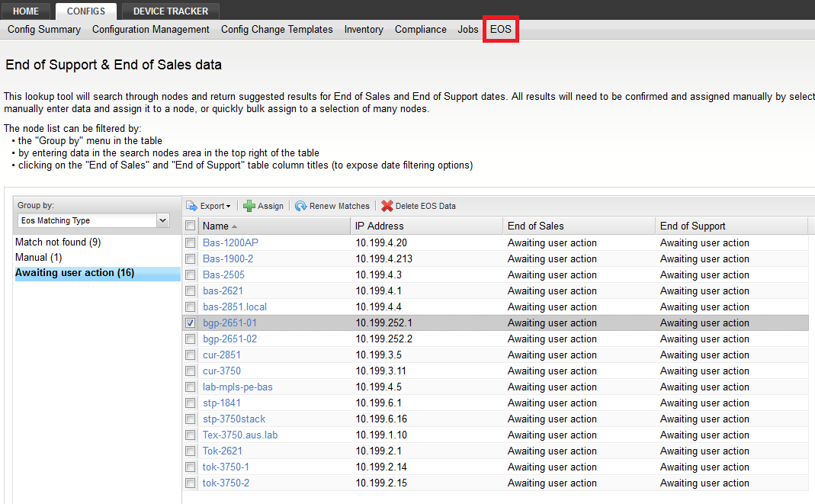Click the Export toolbar icon
Image resolution: width=815 pixels, height=504 pixels.
(x=192, y=207)
